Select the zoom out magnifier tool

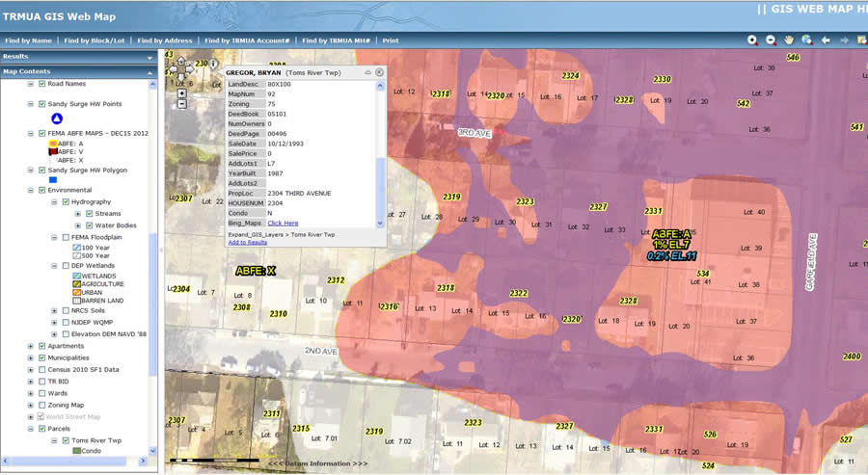[771, 40]
